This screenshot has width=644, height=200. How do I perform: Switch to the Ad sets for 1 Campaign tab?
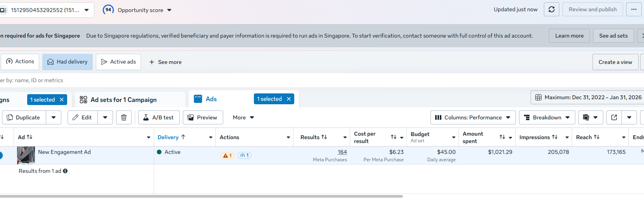coord(123,100)
